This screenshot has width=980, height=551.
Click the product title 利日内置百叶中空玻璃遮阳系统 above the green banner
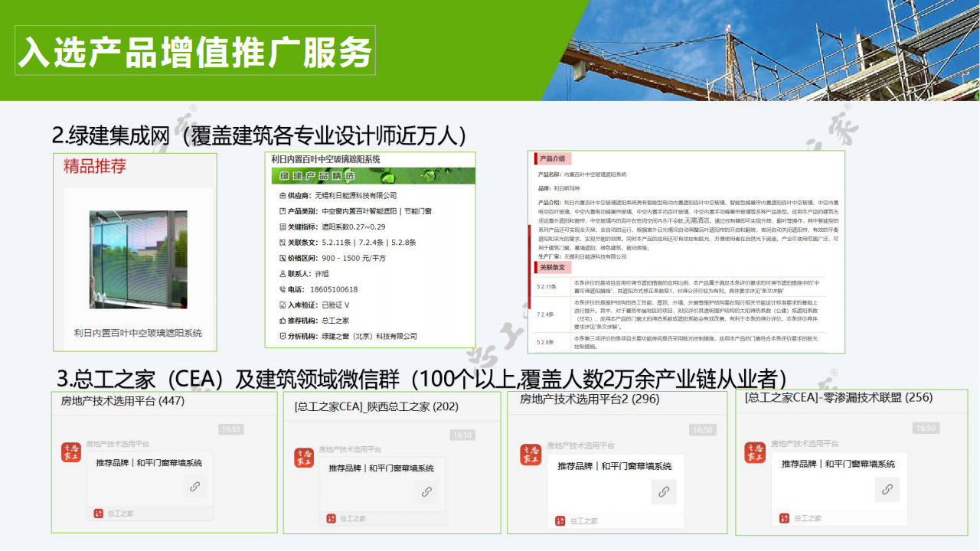pos(325,159)
